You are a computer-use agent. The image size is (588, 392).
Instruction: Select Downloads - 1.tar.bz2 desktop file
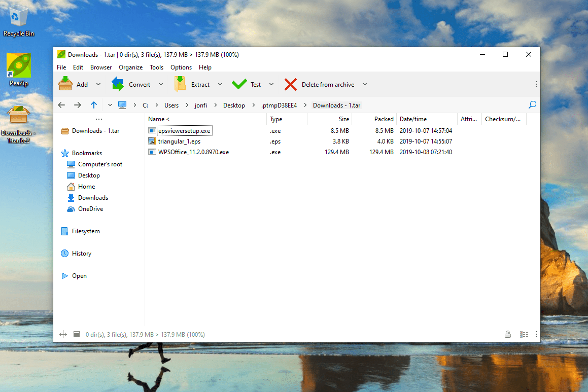click(x=18, y=124)
